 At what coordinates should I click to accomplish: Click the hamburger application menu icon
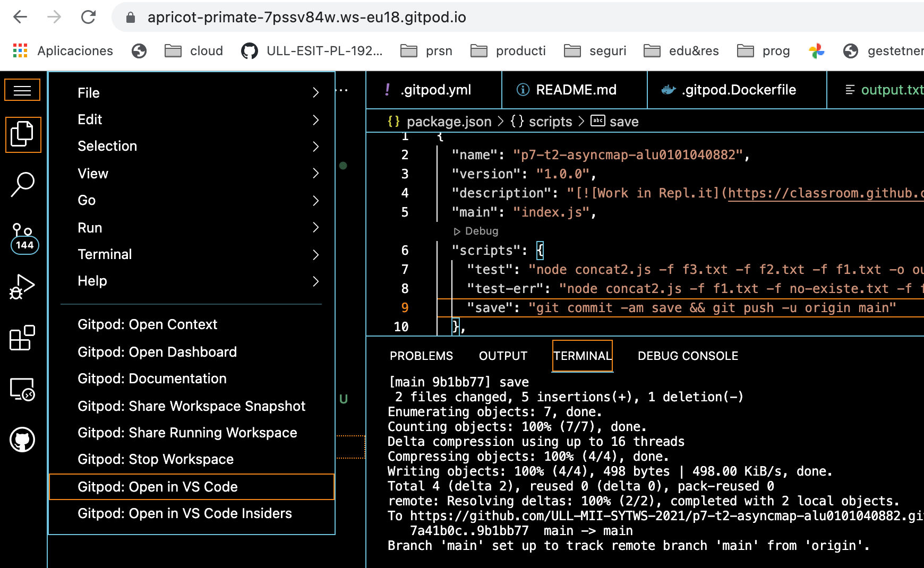click(x=22, y=90)
